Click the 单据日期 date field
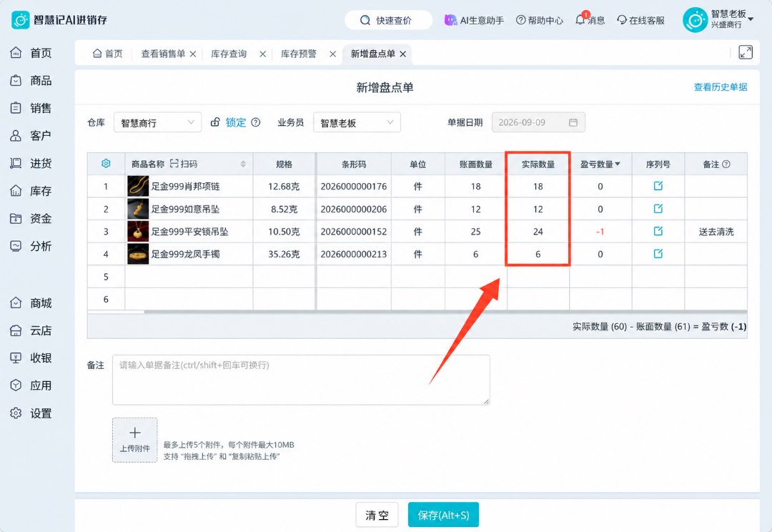This screenshot has width=772, height=532. (x=538, y=122)
